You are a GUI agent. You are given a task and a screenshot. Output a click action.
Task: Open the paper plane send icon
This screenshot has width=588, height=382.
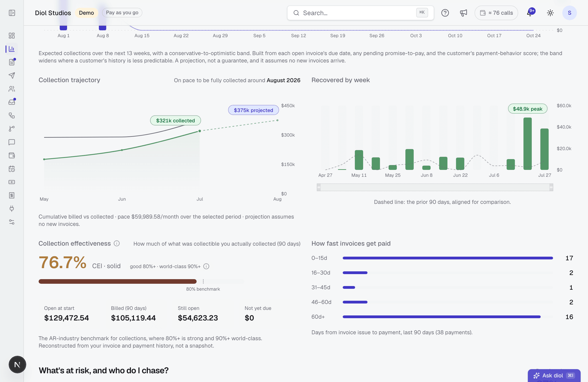pos(12,75)
